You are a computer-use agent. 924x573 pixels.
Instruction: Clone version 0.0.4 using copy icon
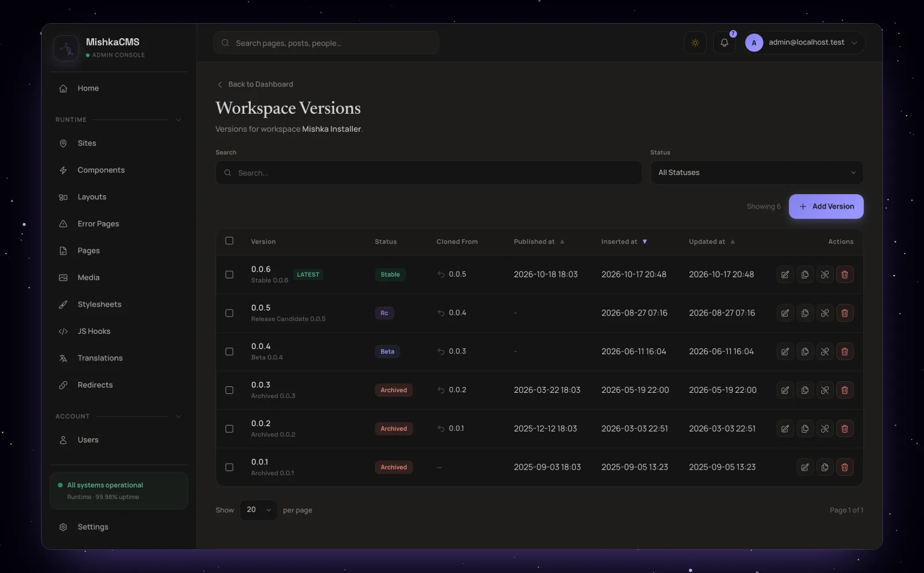tap(805, 351)
